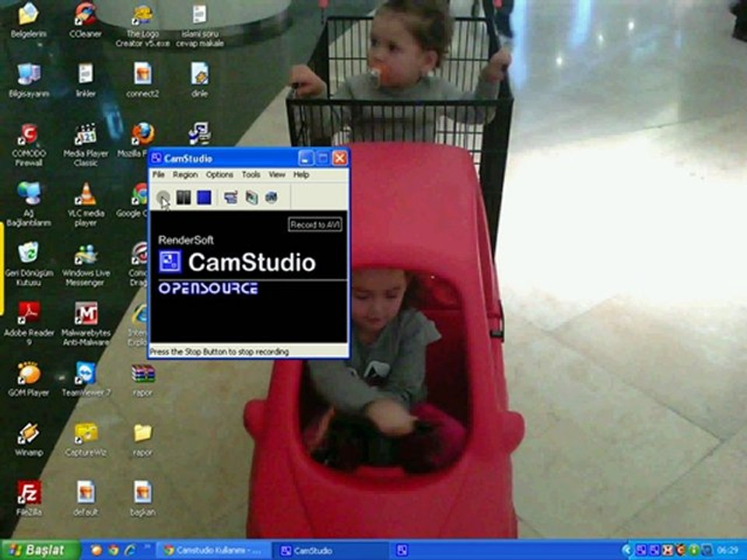Image resolution: width=747 pixels, height=560 pixels.
Task: Open the Options menu in CamStudio
Action: point(219,175)
